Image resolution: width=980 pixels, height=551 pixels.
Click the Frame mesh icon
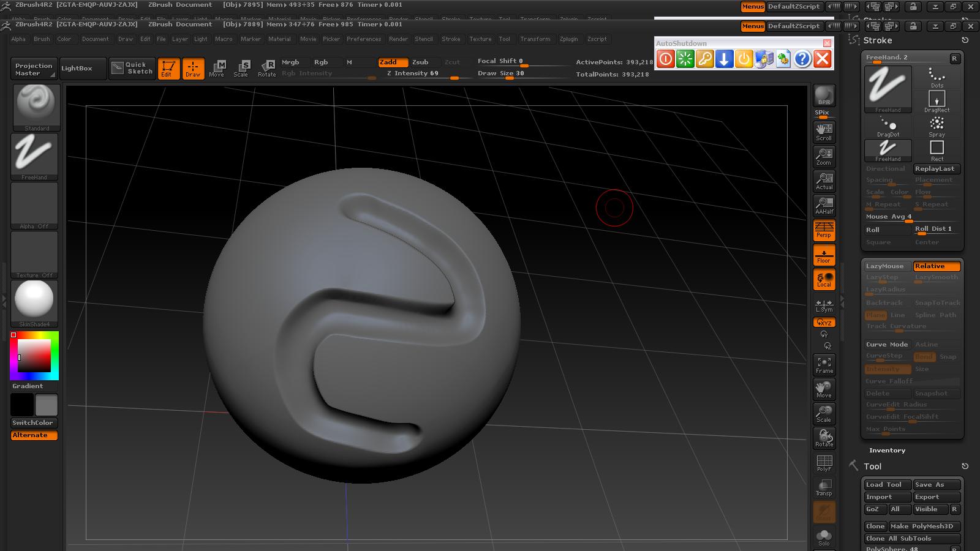pyautogui.click(x=824, y=364)
